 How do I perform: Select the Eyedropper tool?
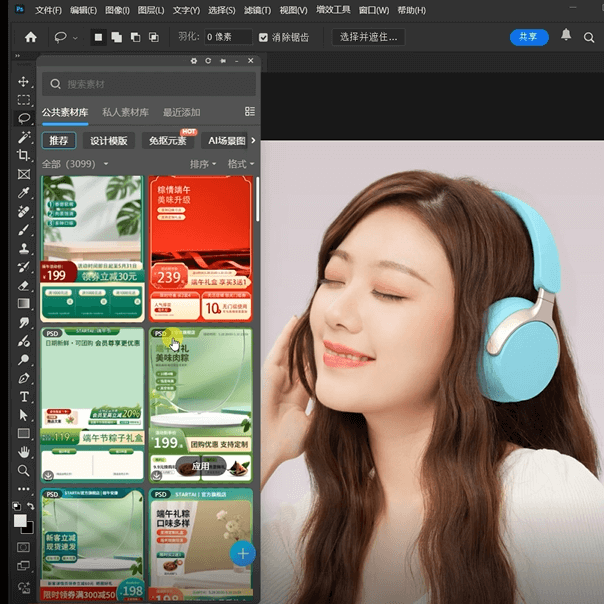coord(23,192)
